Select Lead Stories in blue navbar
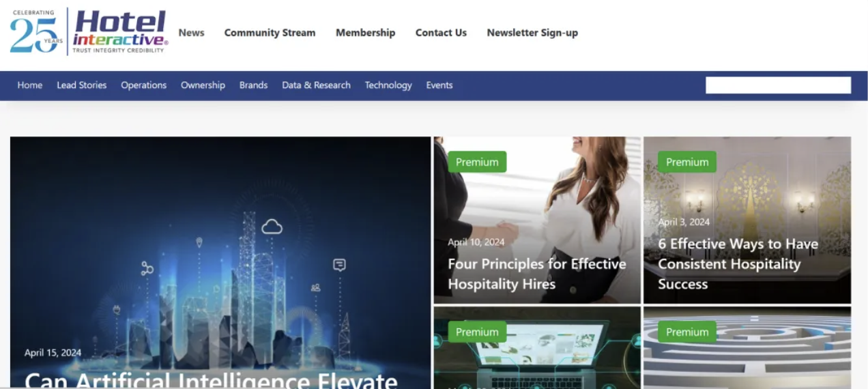Screen dimensions: 868x389 pyautogui.click(x=82, y=85)
